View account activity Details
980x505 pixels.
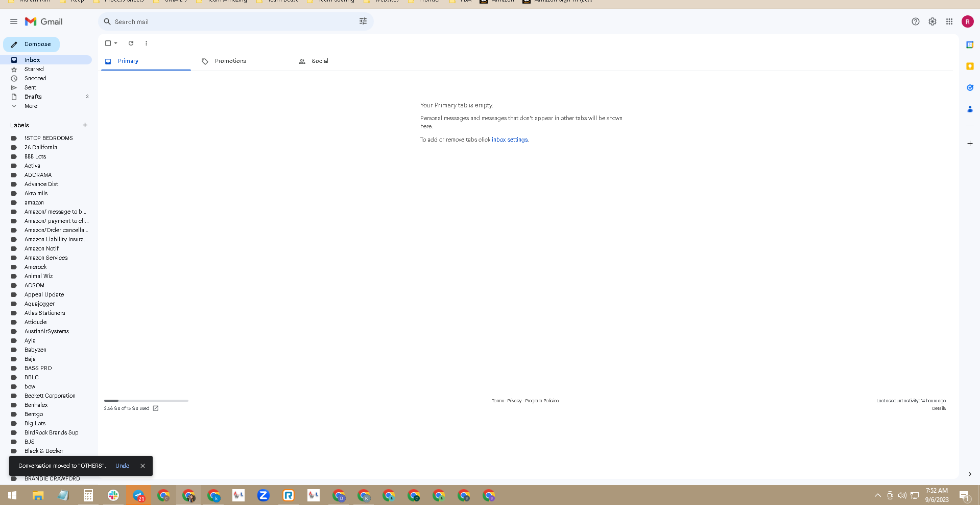[x=939, y=409]
